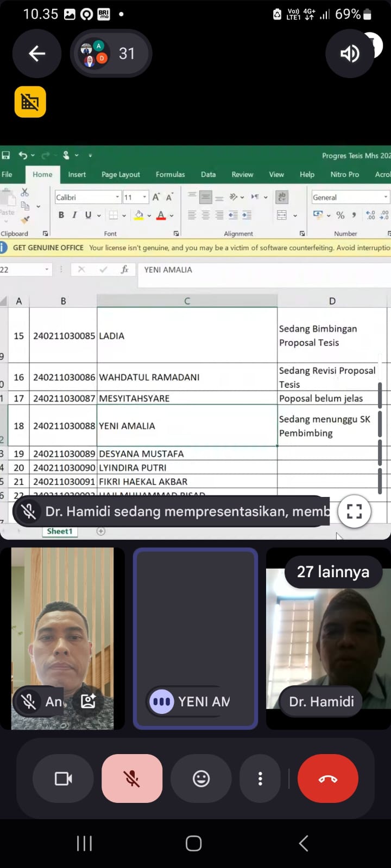Toggle Underline formatting
The height and width of the screenshot is (868, 391).
(88, 215)
